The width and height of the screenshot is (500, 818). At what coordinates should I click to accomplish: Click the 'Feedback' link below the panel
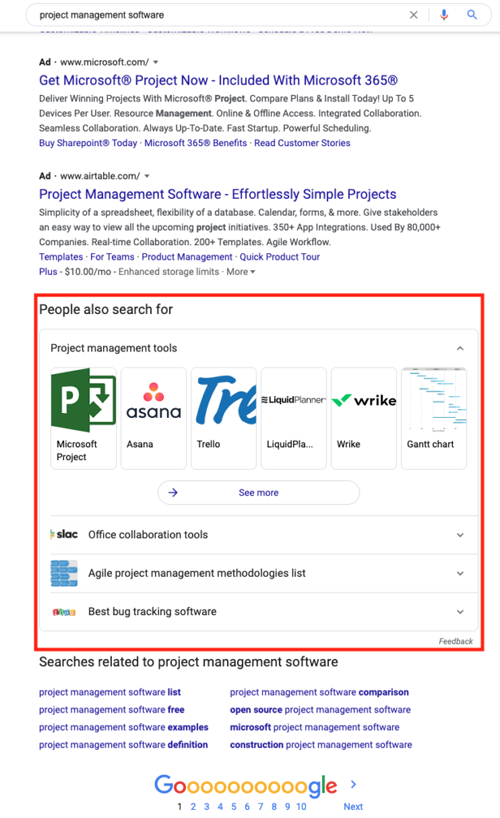(x=456, y=641)
